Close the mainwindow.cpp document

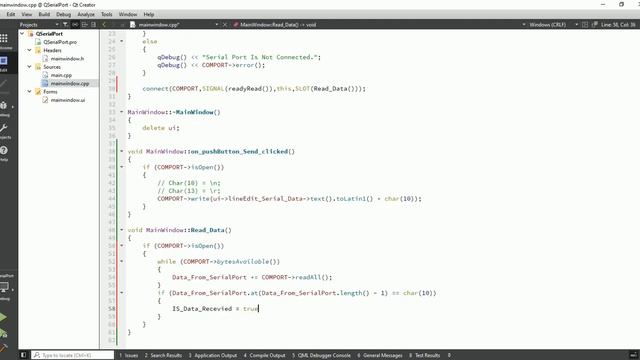[x=224, y=25]
